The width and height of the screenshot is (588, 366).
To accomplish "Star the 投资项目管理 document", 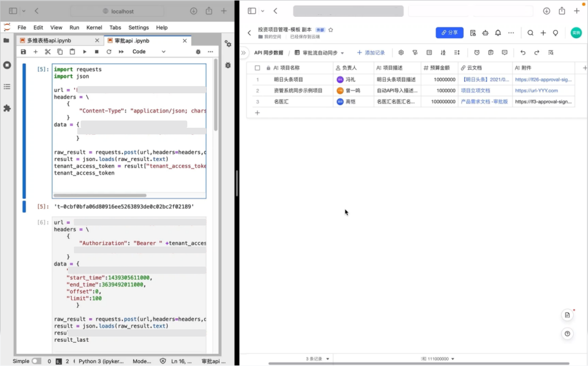I will pos(330,30).
